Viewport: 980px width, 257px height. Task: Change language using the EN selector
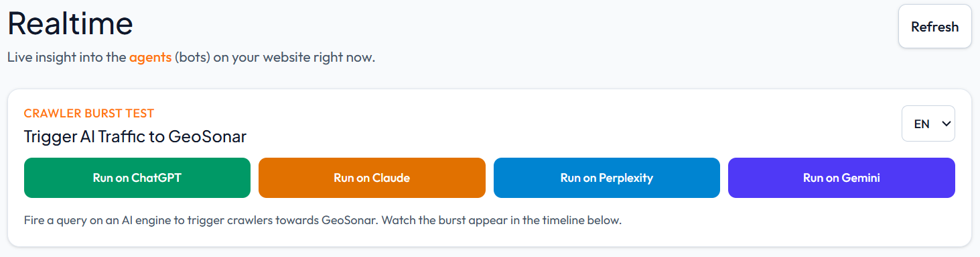click(928, 123)
